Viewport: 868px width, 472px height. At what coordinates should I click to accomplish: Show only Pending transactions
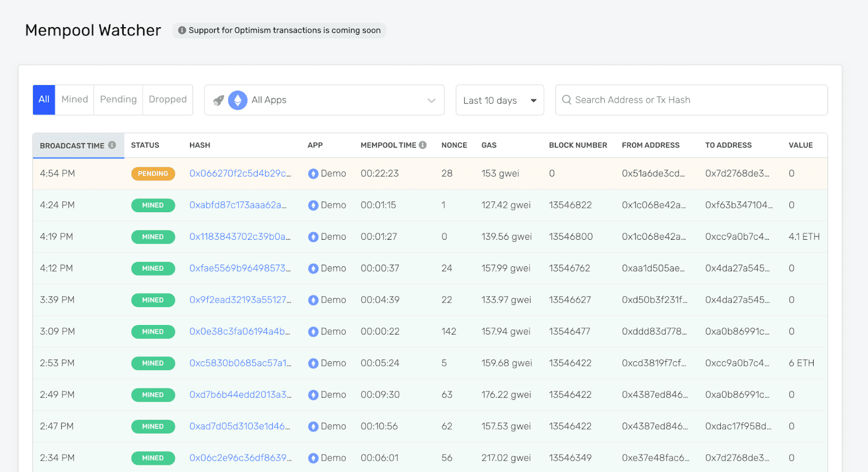[118, 100]
